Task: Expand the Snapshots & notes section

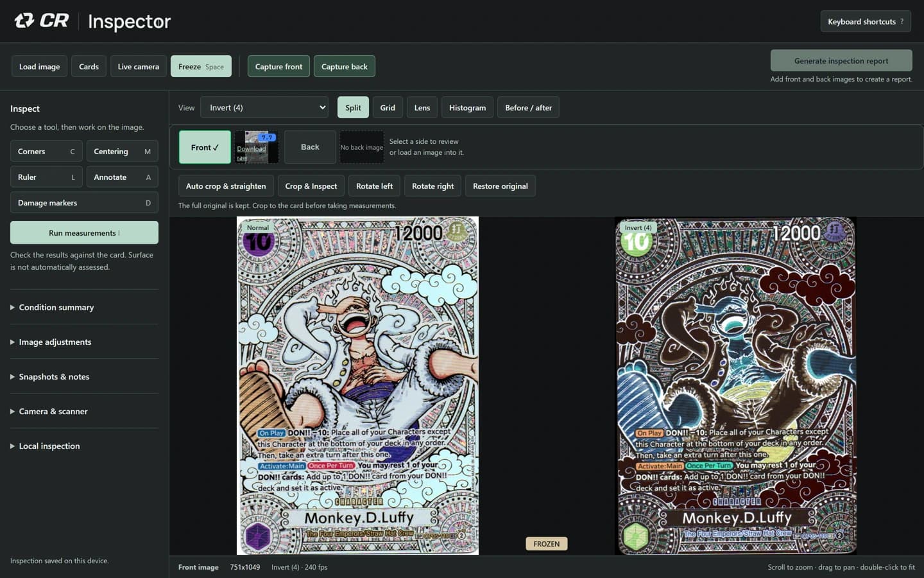Action: [84, 376]
